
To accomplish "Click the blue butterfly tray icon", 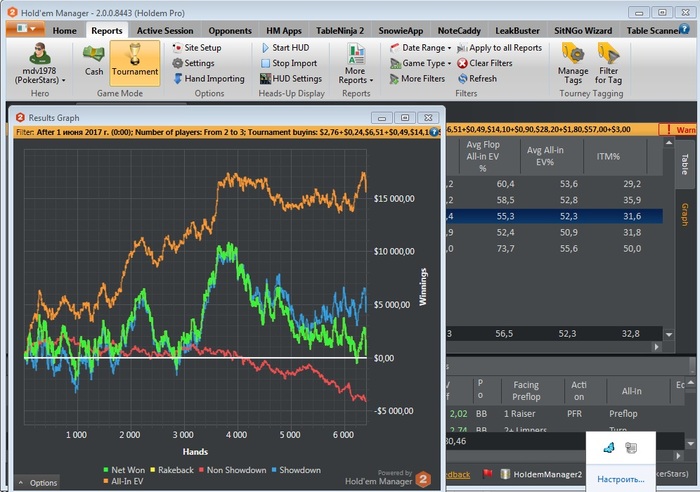I will (x=608, y=447).
